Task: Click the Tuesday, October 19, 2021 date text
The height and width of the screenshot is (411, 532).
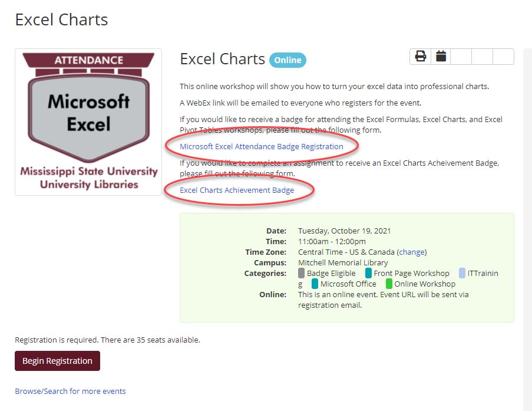Action: click(x=345, y=231)
